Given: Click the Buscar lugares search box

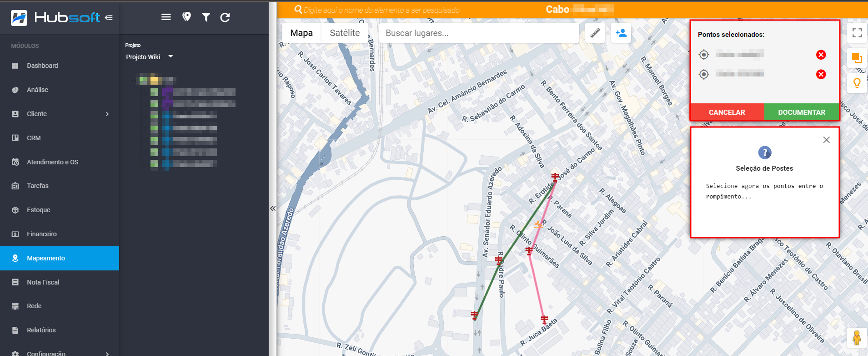Looking at the screenshot, I should pos(479,33).
